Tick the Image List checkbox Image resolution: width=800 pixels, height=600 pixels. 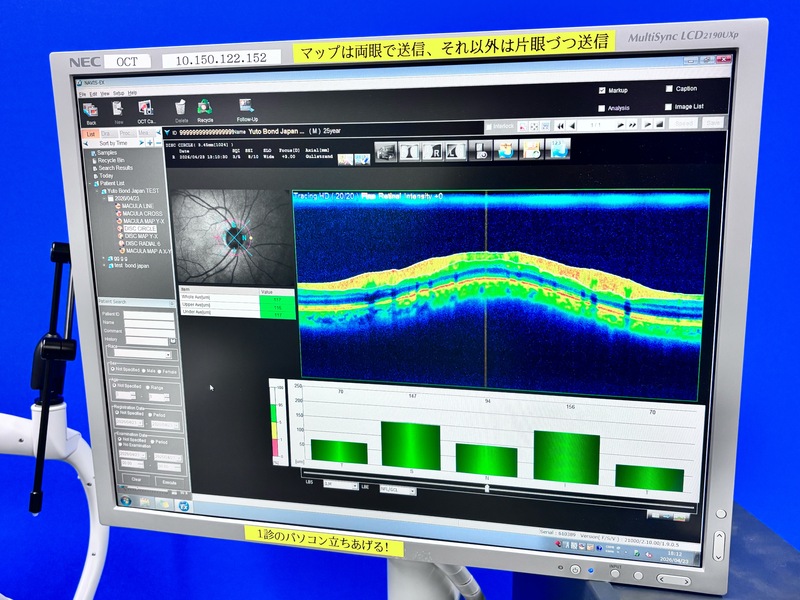667,107
